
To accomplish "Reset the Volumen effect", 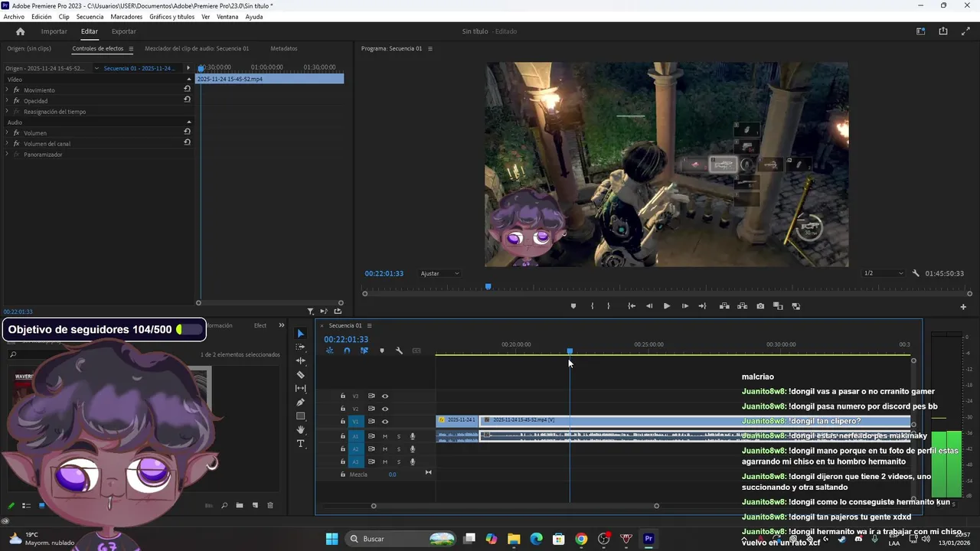I will [x=187, y=132].
